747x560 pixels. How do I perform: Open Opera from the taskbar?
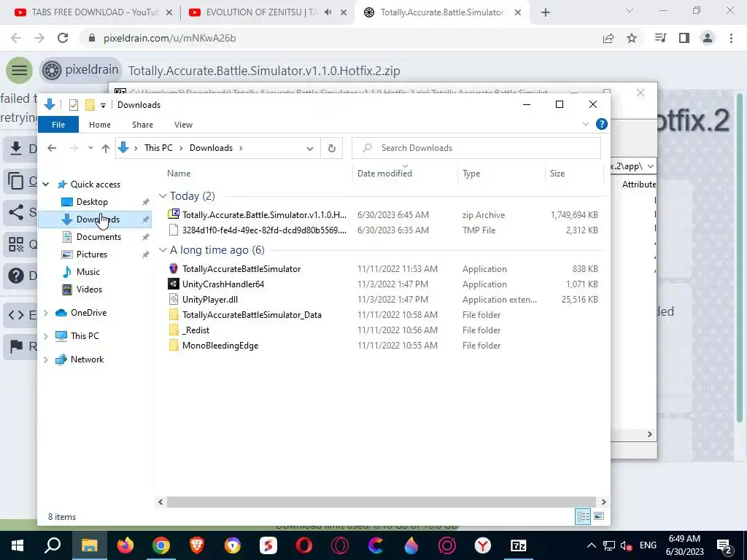(304, 545)
